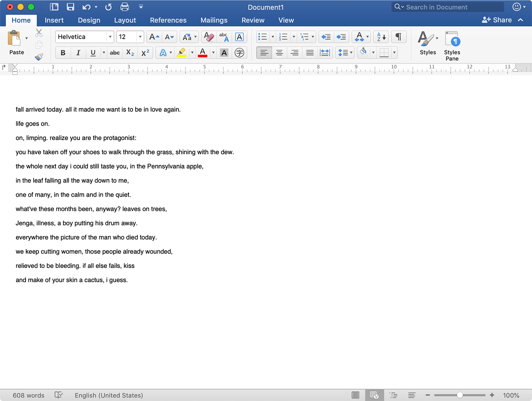Click the 100% zoom level
Image resolution: width=532 pixels, height=401 pixels.
[511, 395]
